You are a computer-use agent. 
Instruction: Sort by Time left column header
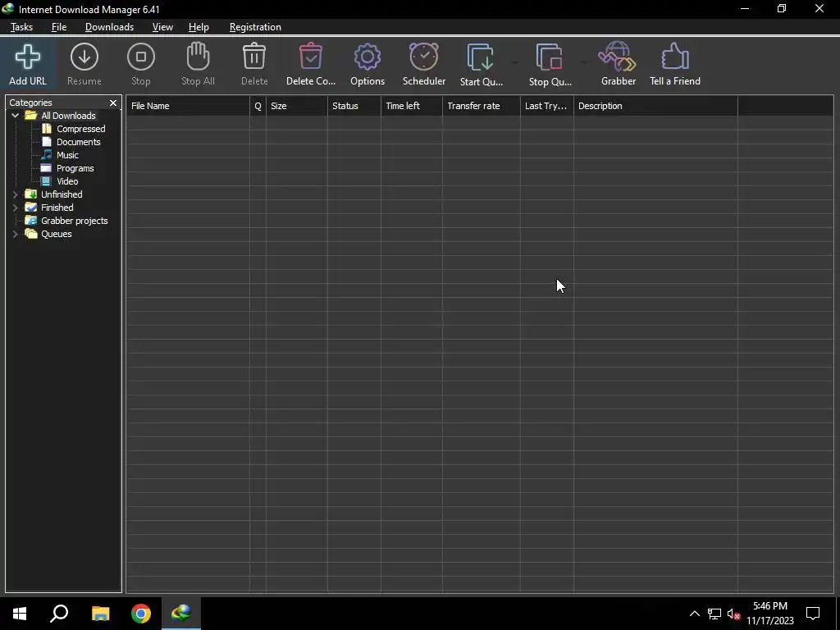[412, 106]
